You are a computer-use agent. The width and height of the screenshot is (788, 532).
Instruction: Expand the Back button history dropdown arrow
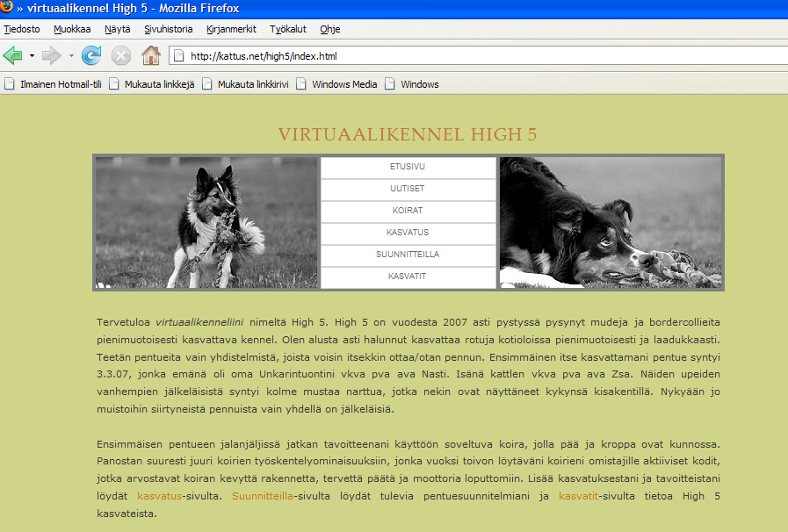click(x=32, y=56)
